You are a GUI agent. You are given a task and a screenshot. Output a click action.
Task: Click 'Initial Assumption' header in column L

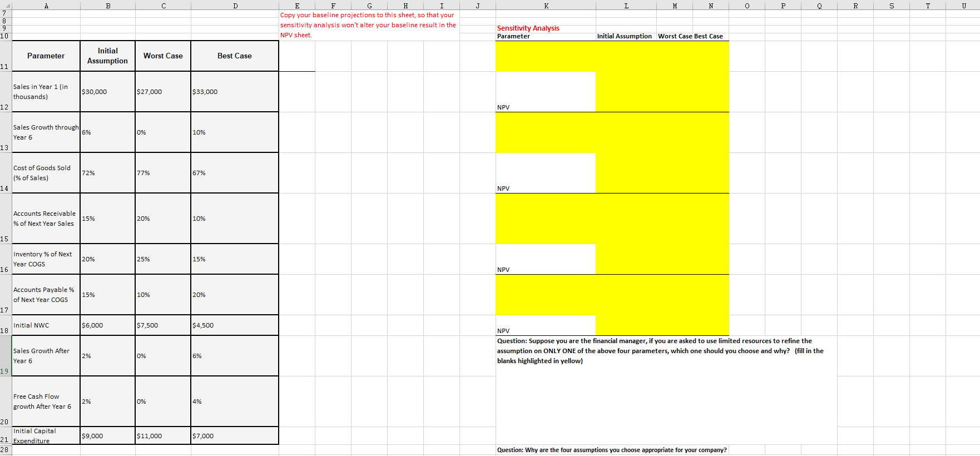pyautogui.click(x=625, y=36)
